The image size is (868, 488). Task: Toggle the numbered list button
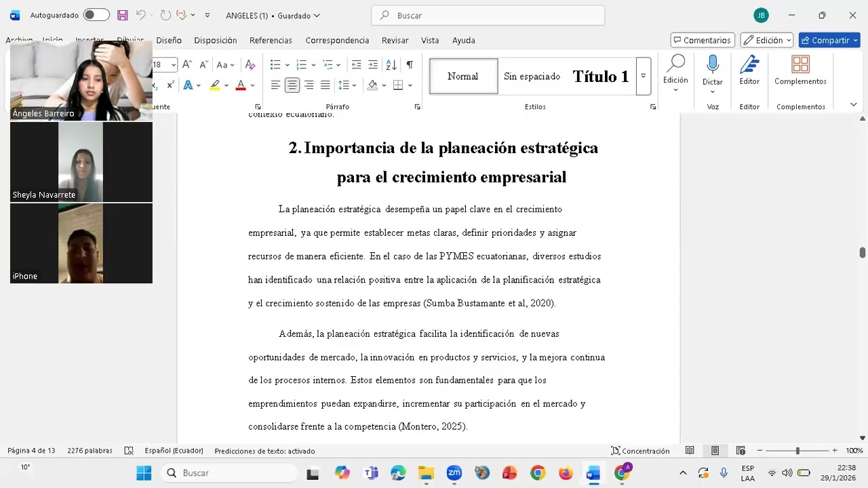[302, 64]
